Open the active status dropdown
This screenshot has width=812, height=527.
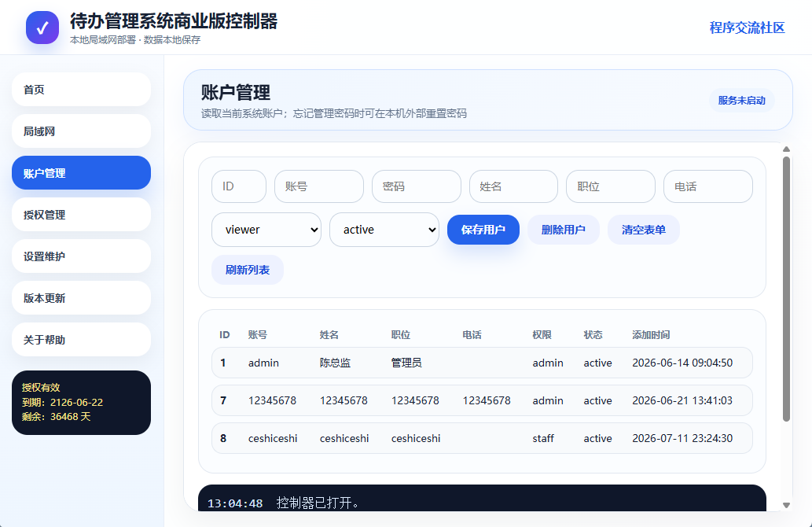click(x=384, y=230)
